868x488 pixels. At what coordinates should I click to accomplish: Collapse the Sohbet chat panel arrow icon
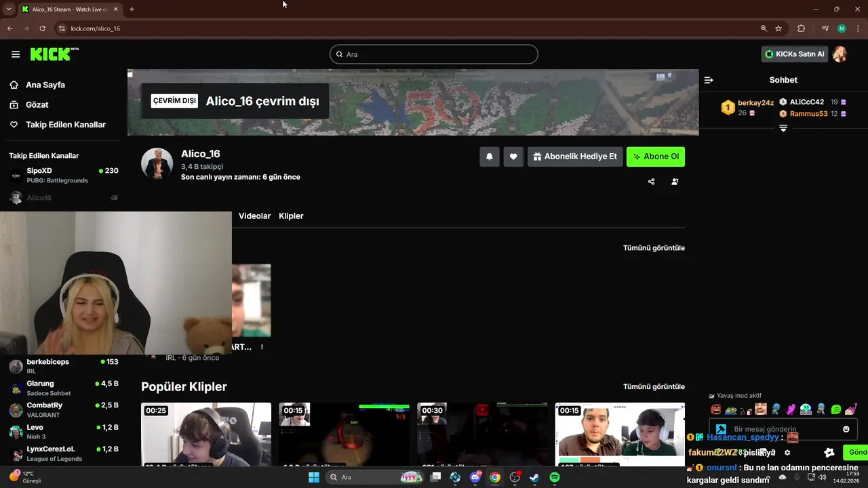[x=709, y=80]
